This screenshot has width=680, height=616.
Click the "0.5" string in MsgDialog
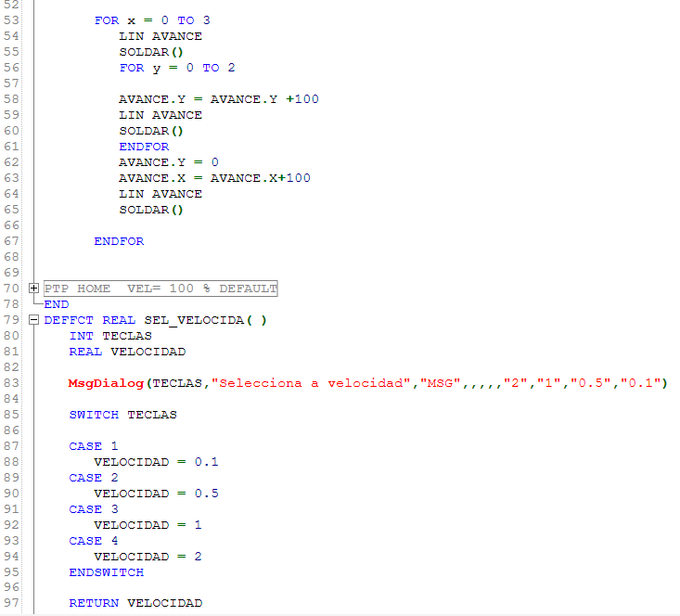tap(590, 383)
